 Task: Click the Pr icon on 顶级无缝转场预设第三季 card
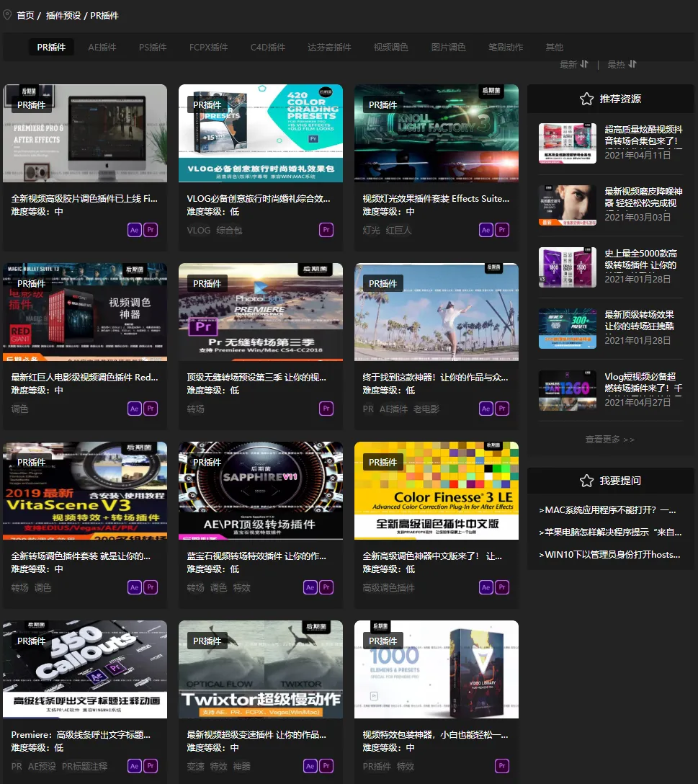(x=326, y=409)
